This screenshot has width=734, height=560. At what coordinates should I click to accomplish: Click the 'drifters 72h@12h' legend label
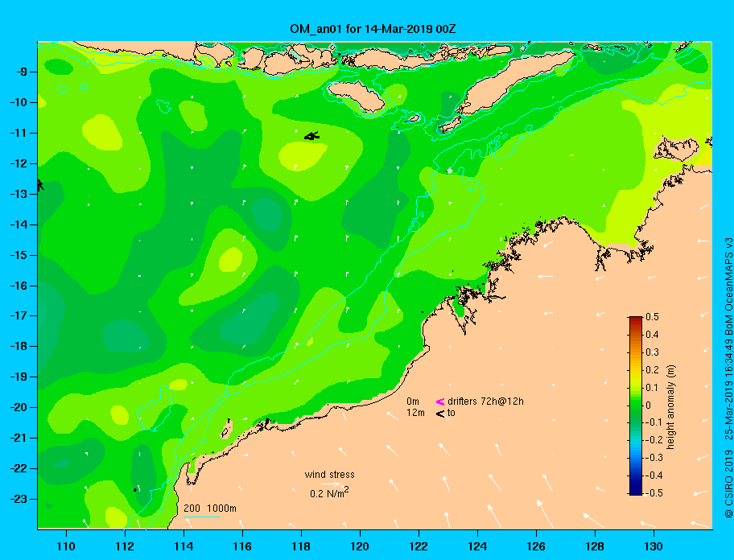coord(485,401)
